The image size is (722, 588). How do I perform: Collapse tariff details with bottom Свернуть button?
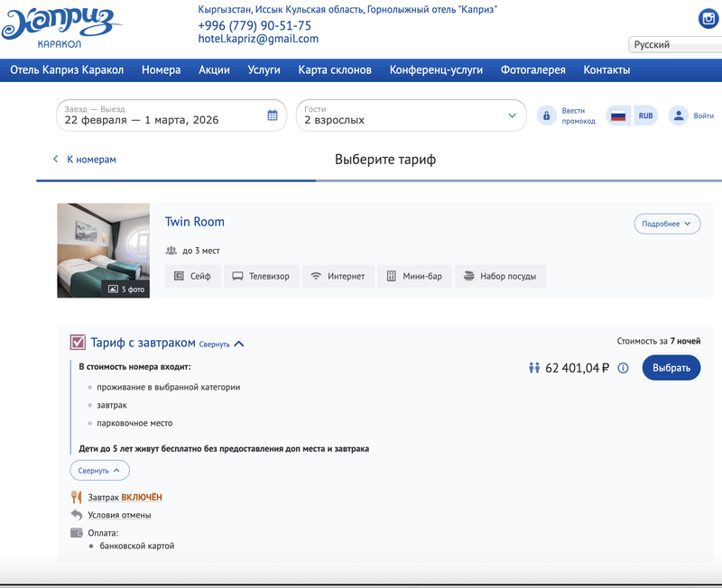click(99, 470)
